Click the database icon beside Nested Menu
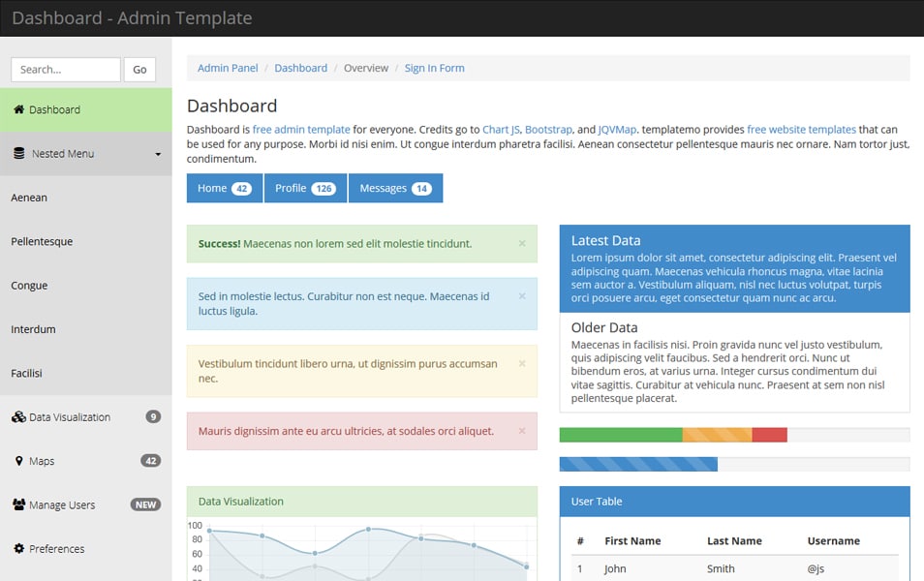 pyautogui.click(x=18, y=153)
